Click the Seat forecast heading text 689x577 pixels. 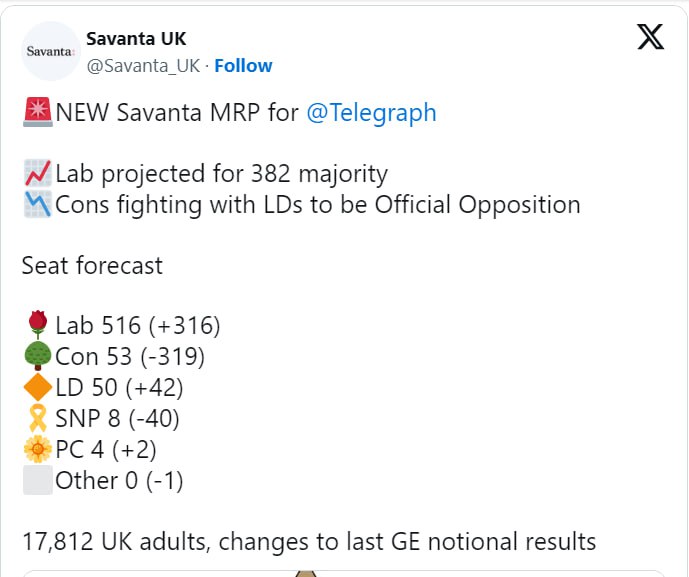92,266
